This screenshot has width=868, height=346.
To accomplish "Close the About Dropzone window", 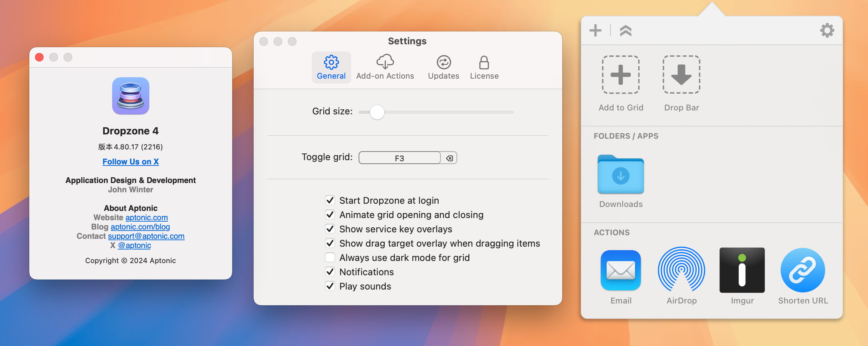I will click(39, 57).
